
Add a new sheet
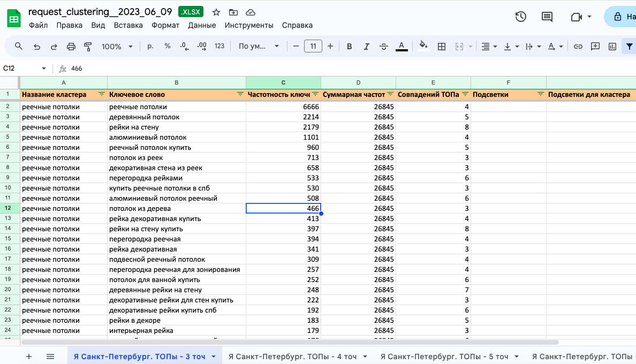tap(29, 357)
